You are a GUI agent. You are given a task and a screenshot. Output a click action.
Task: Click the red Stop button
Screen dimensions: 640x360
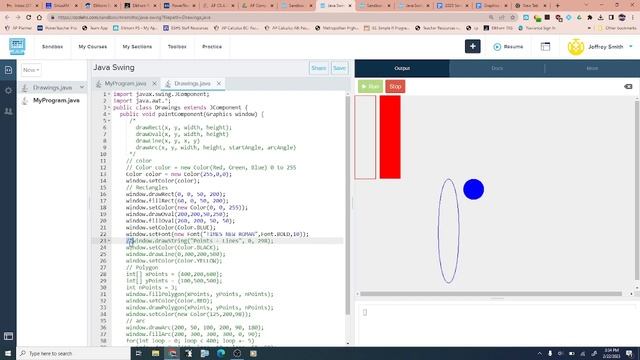pos(395,87)
